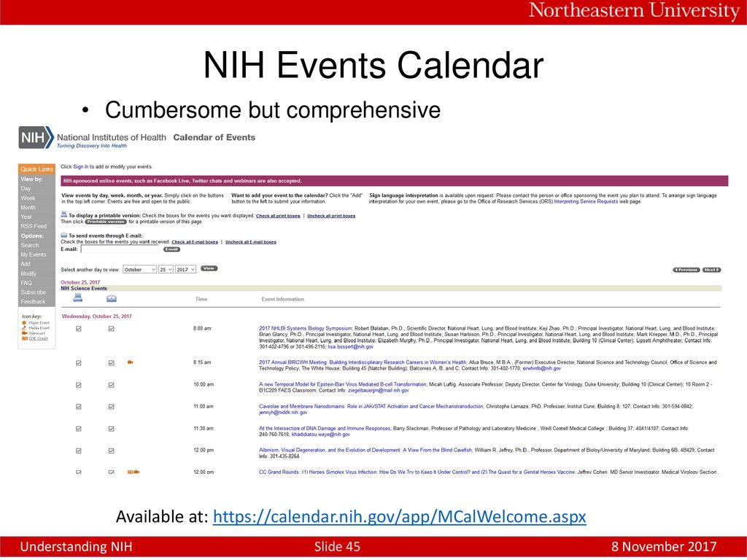The image size is (747, 560).
Task: Open Caveolae and Membrane Nanodomains event
Action: point(371,406)
